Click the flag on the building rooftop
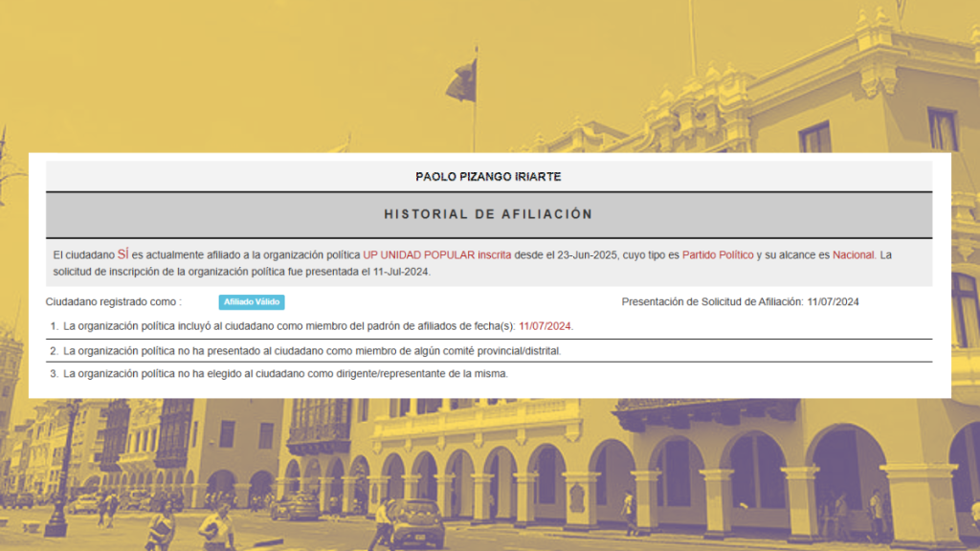This screenshot has width=980, height=551. pyautogui.click(x=463, y=80)
